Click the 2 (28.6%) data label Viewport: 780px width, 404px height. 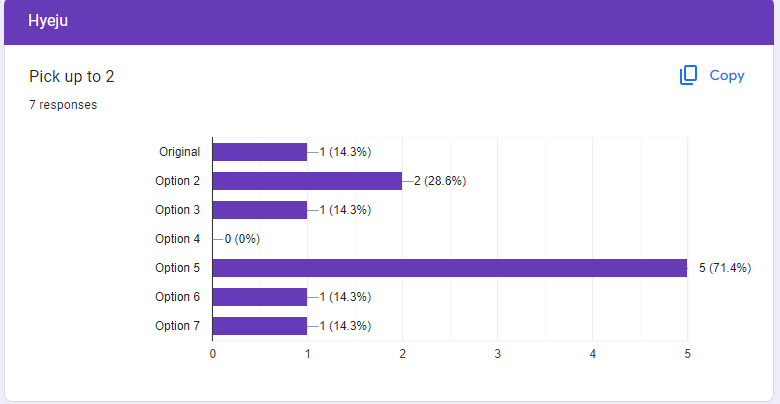click(440, 181)
